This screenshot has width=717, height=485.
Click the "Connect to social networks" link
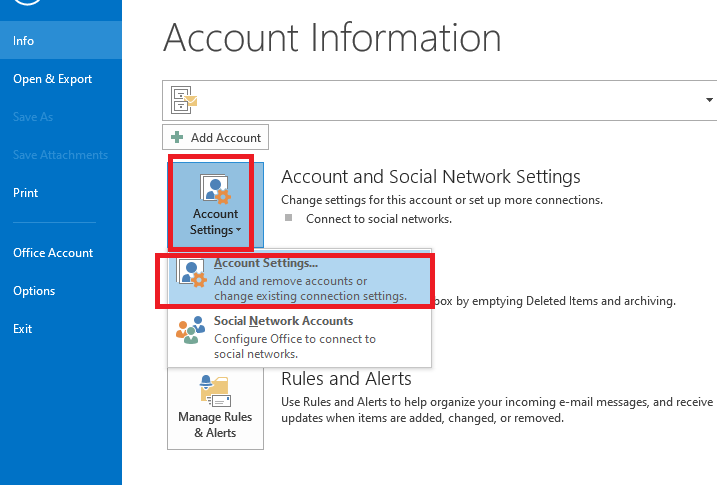click(378, 218)
